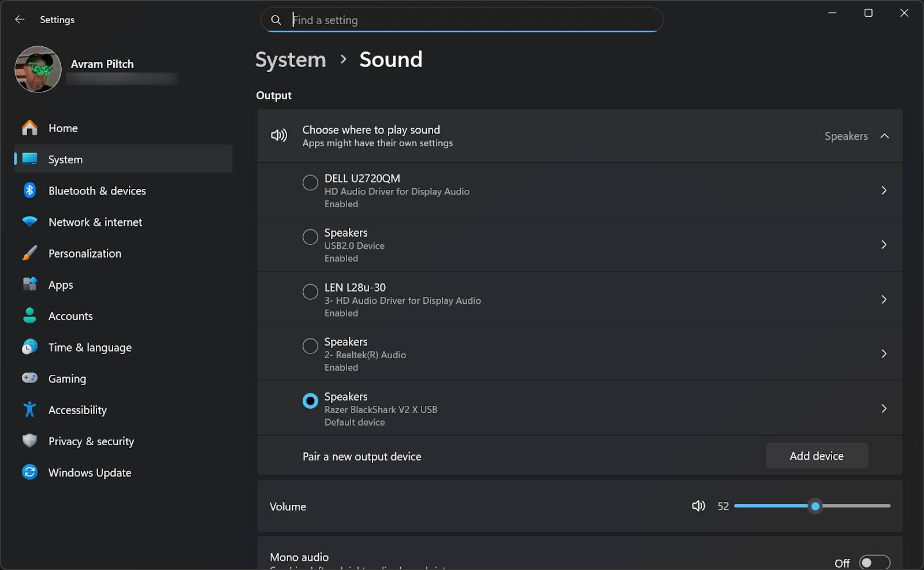Maximize the Settings window
This screenshot has height=570, width=924.
tap(868, 13)
